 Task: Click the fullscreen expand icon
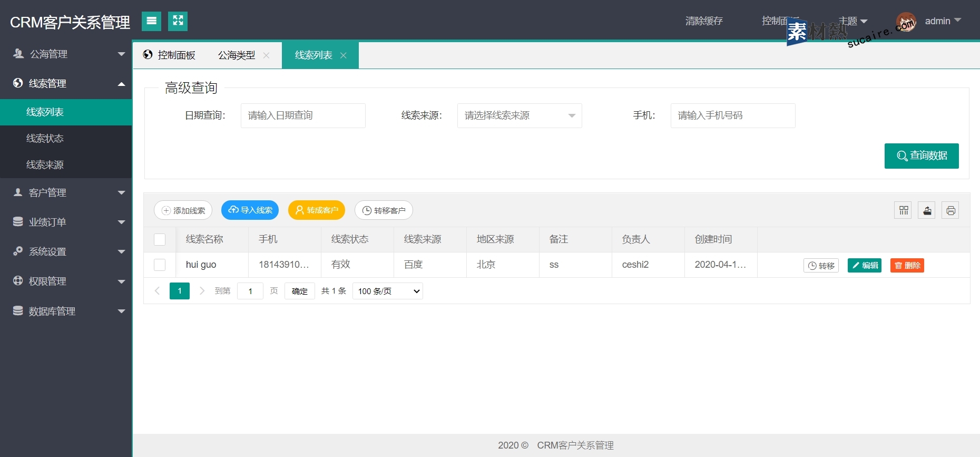pyautogui.click(x=178, y=21)
